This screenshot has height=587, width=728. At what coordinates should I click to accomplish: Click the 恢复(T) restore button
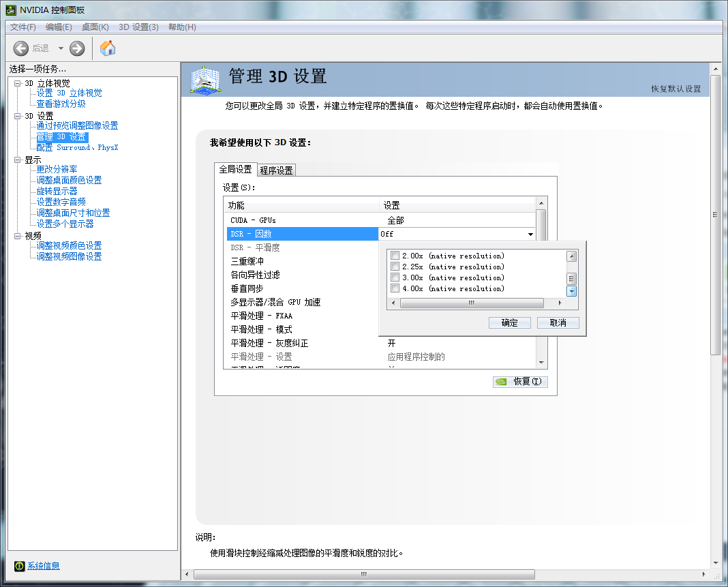pyautogui.click(x=521, y=382)
